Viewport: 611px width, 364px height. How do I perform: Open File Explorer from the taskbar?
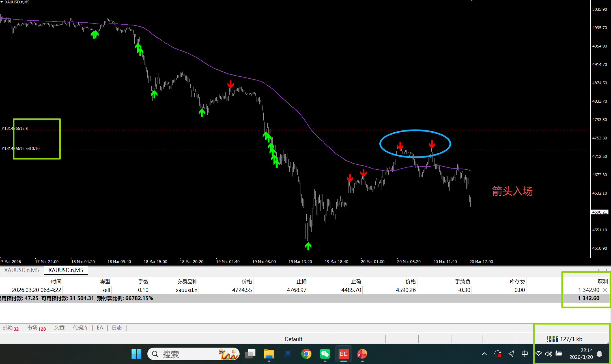(x=269, y=354)
